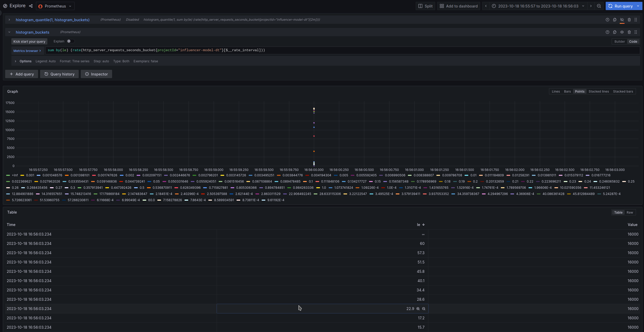The height and width of the screenshot is (332, 644).
Task: Switch the query editor to Builder mode
Action: 620,41
